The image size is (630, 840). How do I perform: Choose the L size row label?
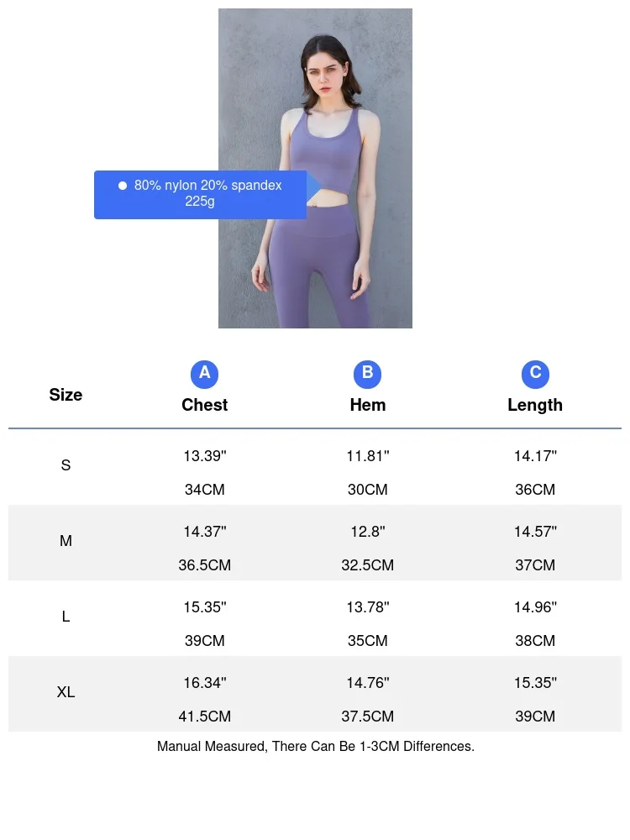pyautogui.click(x=66, y=617)
